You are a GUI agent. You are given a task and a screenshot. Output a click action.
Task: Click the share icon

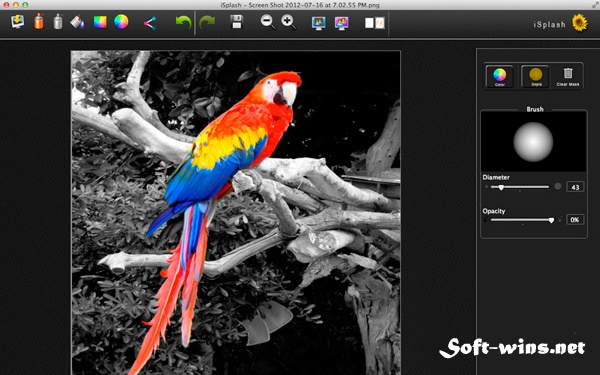[150, 23]
